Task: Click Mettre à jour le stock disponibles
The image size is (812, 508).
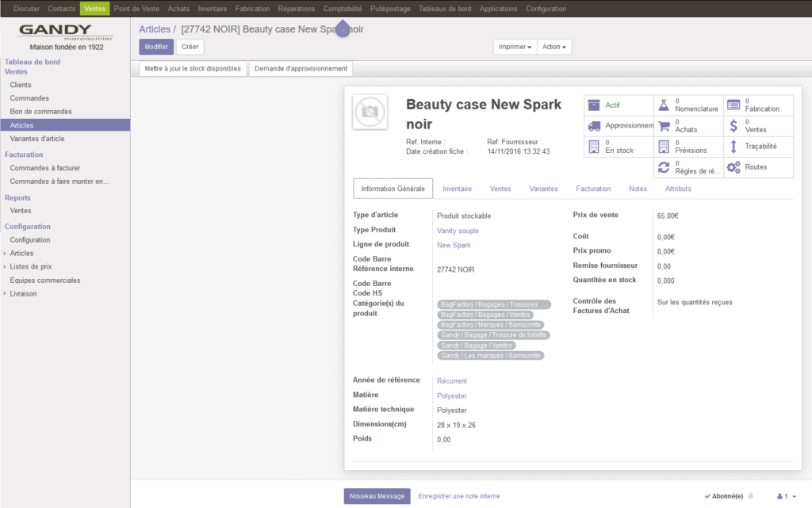Action: coord(193,69)
